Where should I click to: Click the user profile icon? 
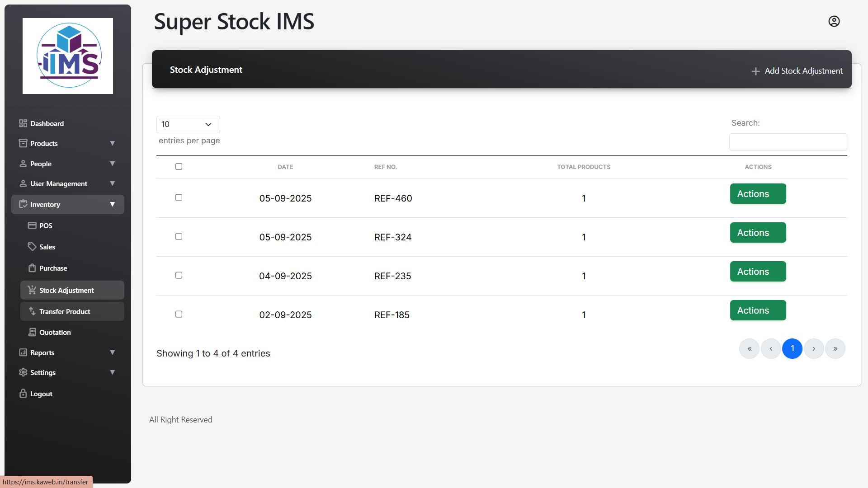click(x=834, y=21)
